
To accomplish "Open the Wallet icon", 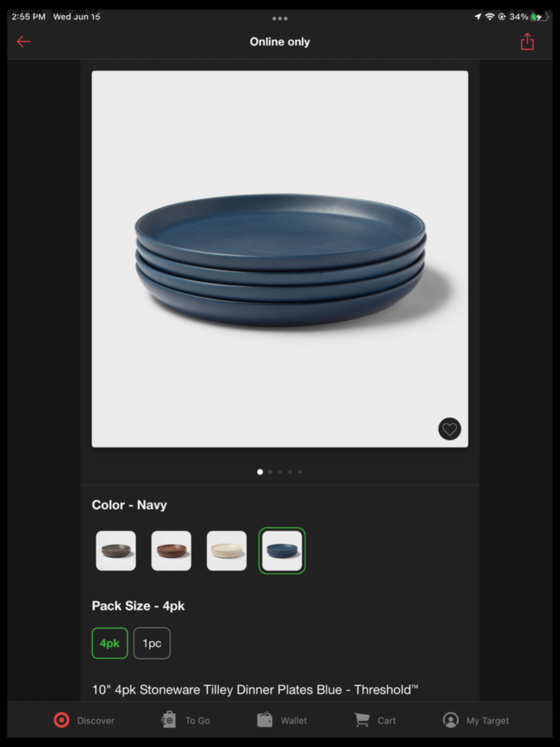I will pos(265,719).
